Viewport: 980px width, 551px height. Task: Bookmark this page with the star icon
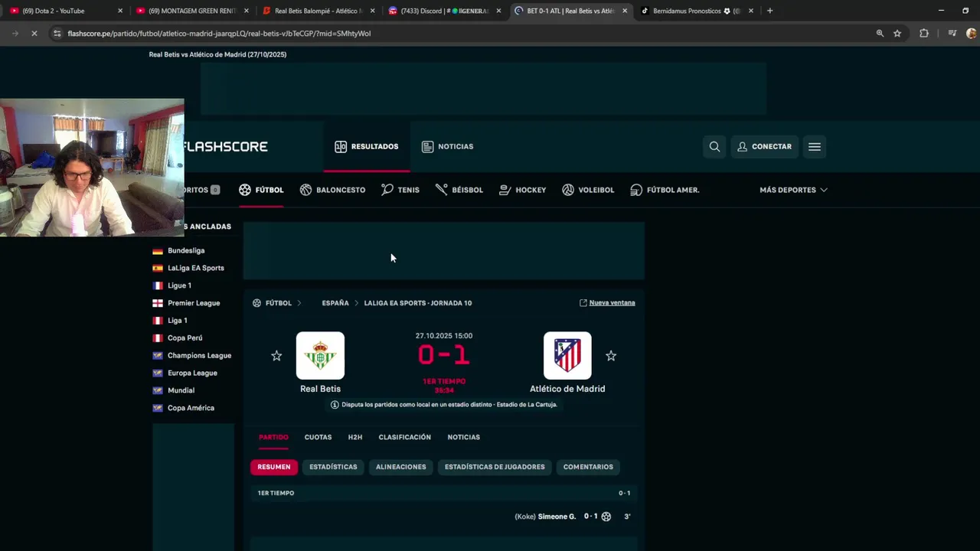(897, 34)
